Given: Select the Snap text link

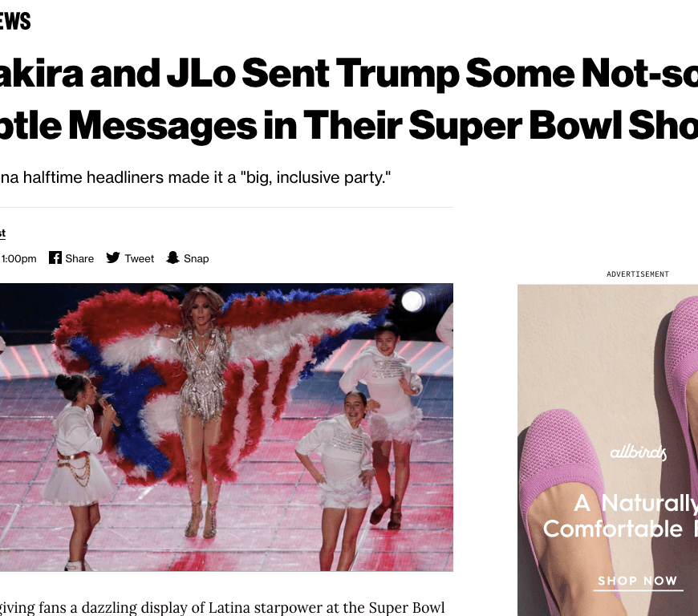Looking at the screenshot, I should click(x=197, y=258).
